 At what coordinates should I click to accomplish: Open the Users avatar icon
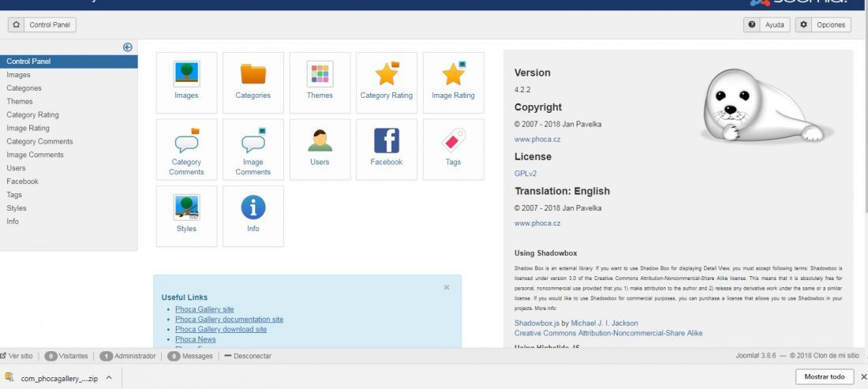pos(320,149)
